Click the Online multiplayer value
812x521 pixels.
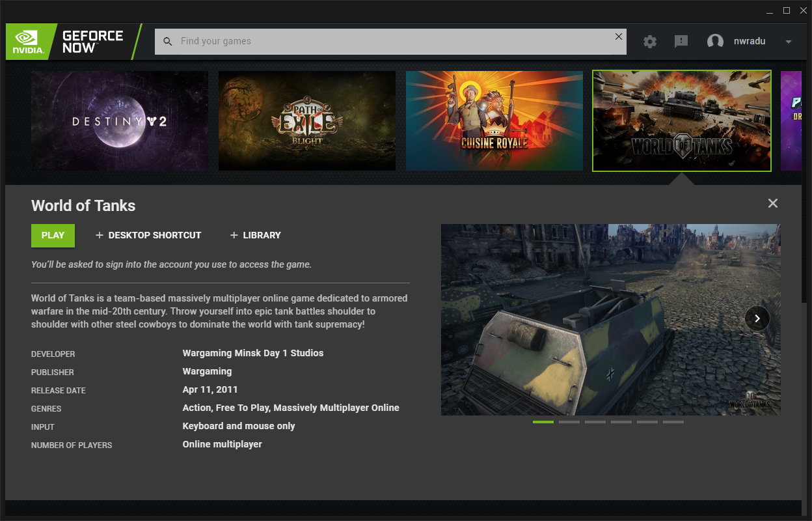[x=223, y=444]
